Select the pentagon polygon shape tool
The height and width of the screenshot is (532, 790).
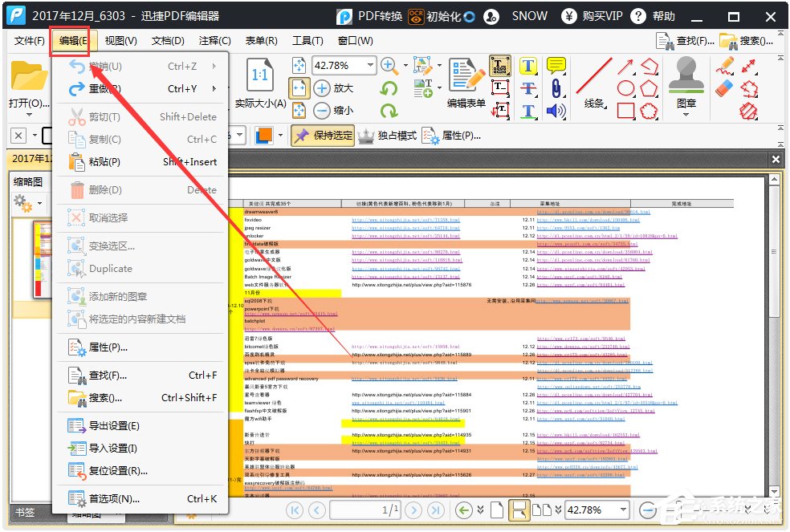point(649,88)
